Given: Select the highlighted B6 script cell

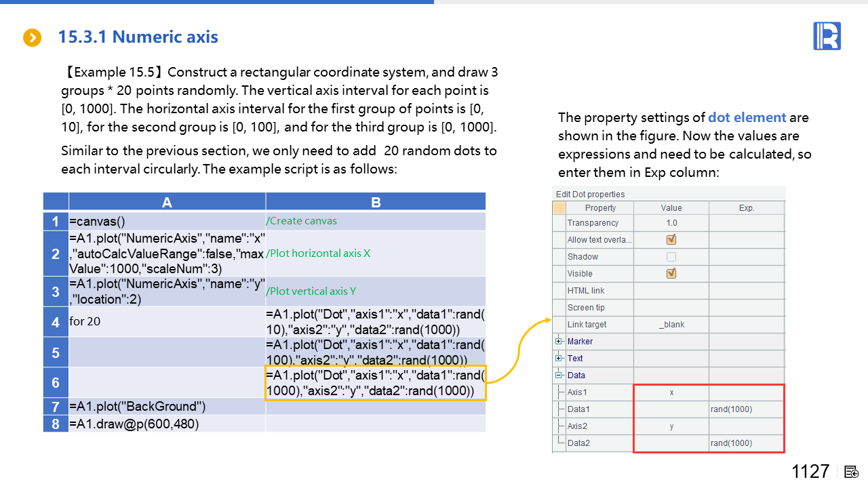Looking at the screenshot, I should point(376,383).
